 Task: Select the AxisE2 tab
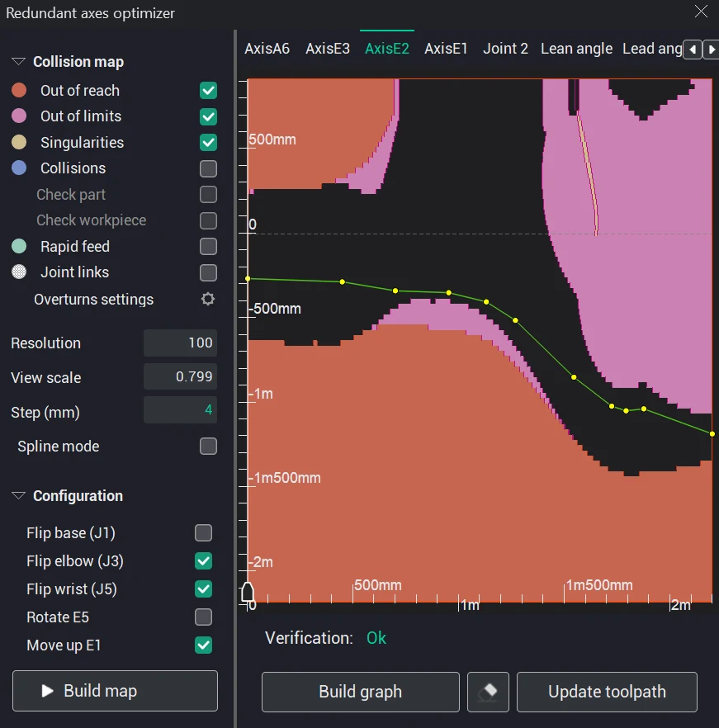click(x=387, y=48)
